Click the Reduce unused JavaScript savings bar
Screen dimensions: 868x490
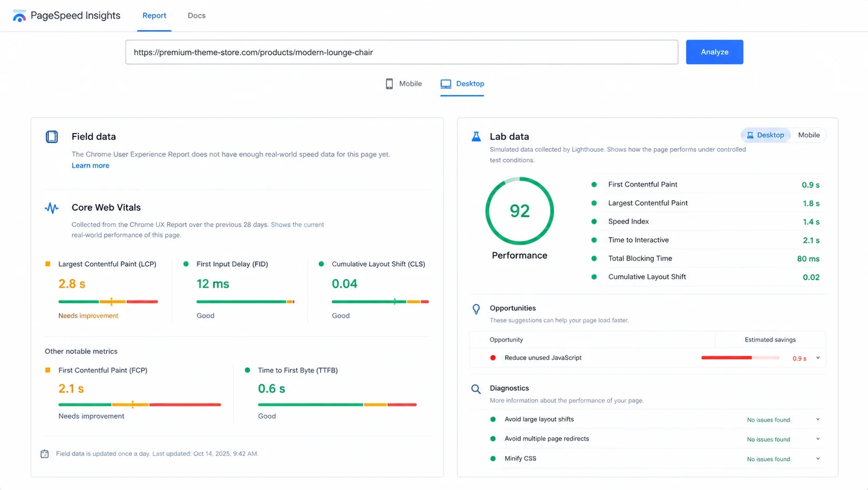(x=740, y=358)
